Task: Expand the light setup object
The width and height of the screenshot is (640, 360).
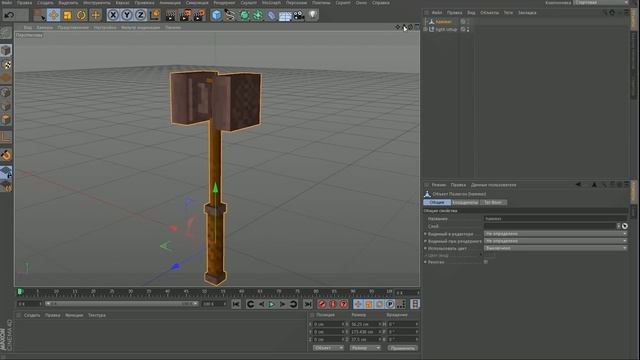Action: click(x=425, y=29)
